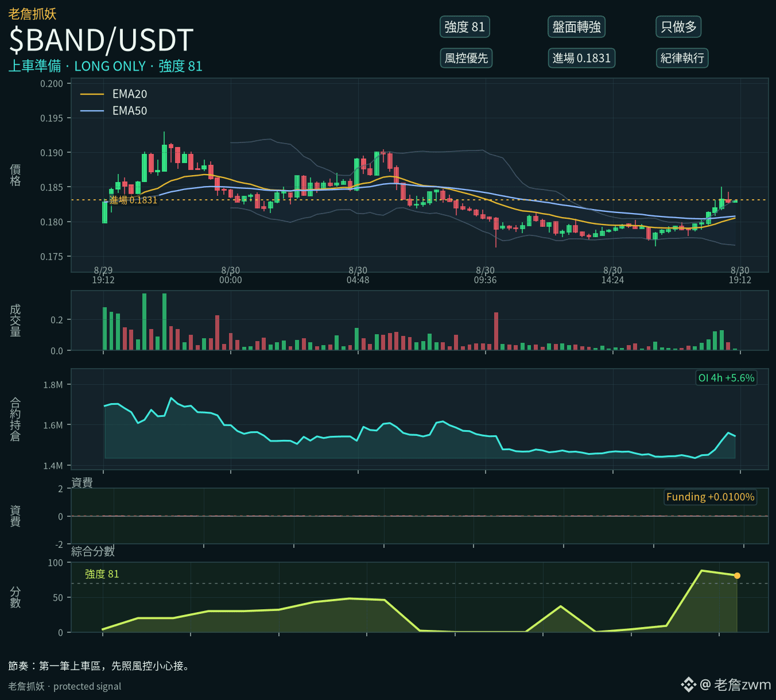
Task: Click the 節奏 footer note text
Action: coord(99,666)
